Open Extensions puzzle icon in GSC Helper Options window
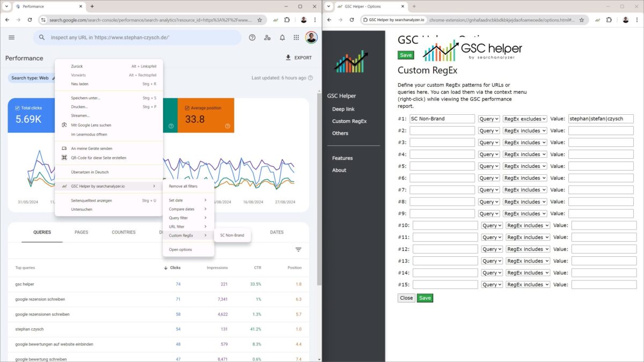 [609, 20]
